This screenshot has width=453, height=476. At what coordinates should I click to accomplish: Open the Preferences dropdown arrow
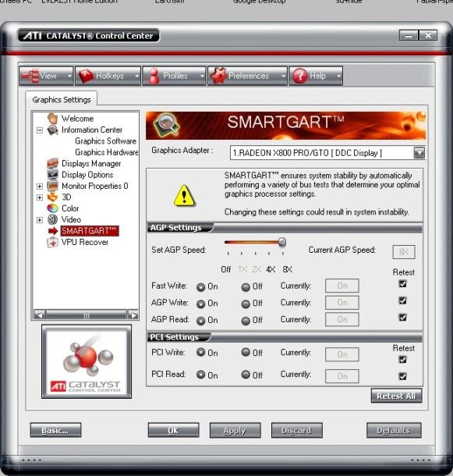tap(283, 76)
